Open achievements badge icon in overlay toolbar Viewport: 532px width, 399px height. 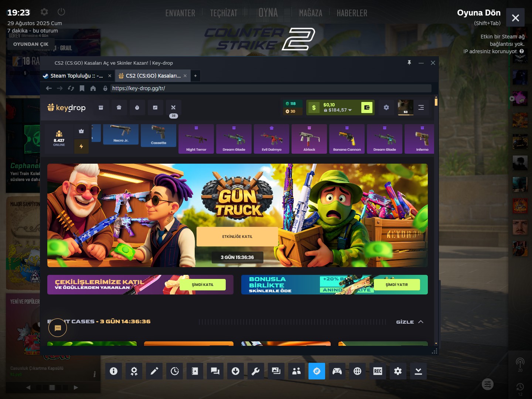coord(134,371)
